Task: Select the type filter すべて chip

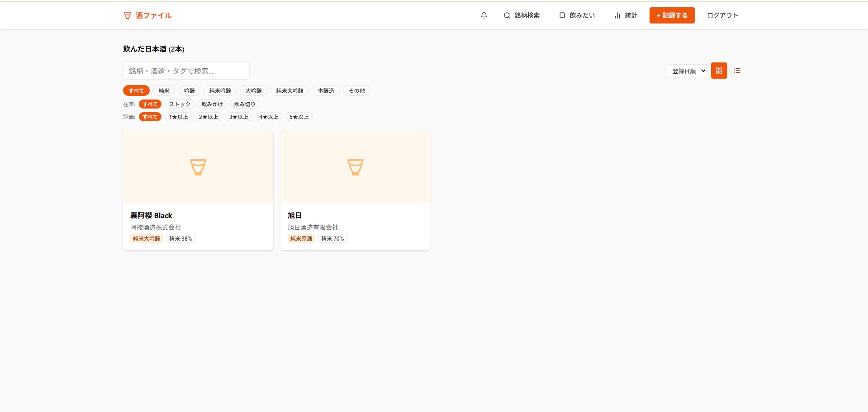Action: [x=136, y=90]
